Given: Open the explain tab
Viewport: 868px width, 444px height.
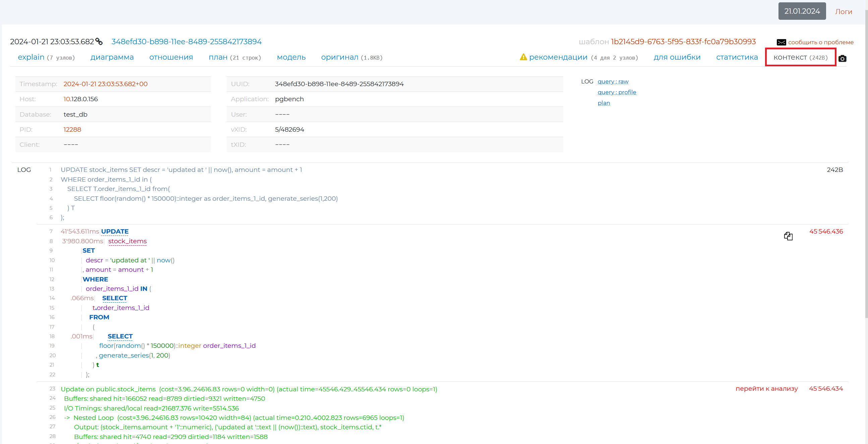Looking at the screenshot, I should pyautogui.click(x=31, y=57).
